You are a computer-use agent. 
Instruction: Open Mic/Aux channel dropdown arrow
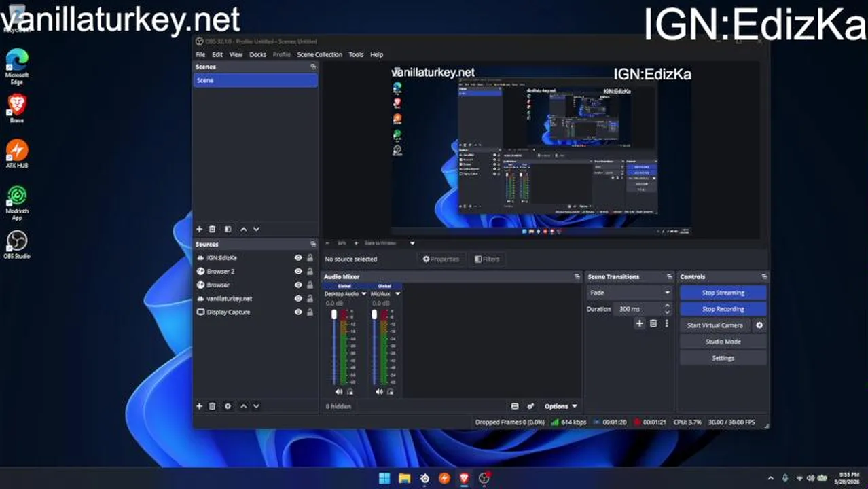[x=397, y=294]
